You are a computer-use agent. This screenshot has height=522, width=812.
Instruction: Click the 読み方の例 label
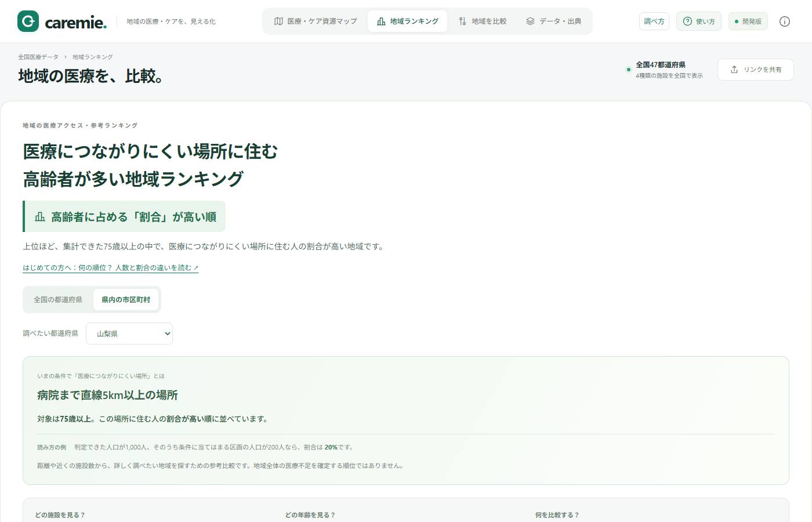pos(52,448)
